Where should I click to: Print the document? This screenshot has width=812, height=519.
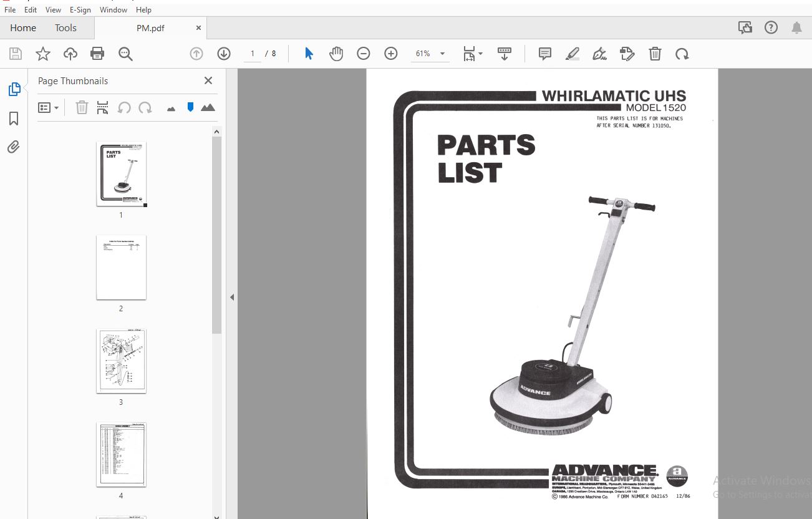[x=97, y=54]
